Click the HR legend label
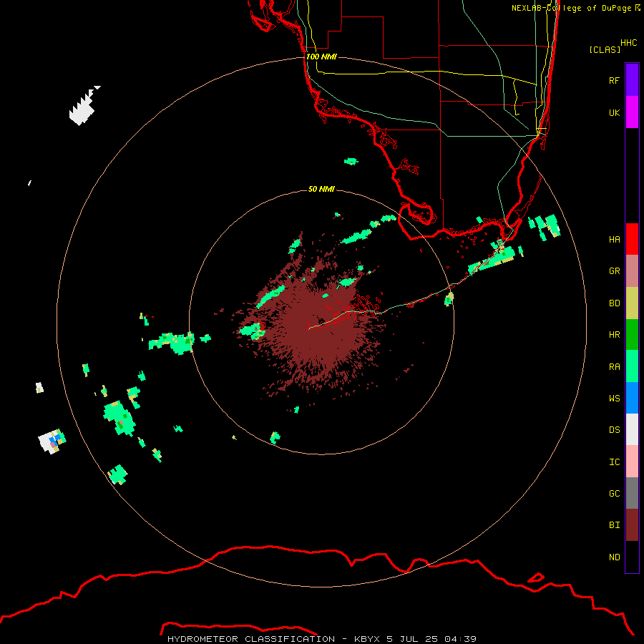Viewport: 644px width, 644px height. pyautogui.click(x=614, y=335)
